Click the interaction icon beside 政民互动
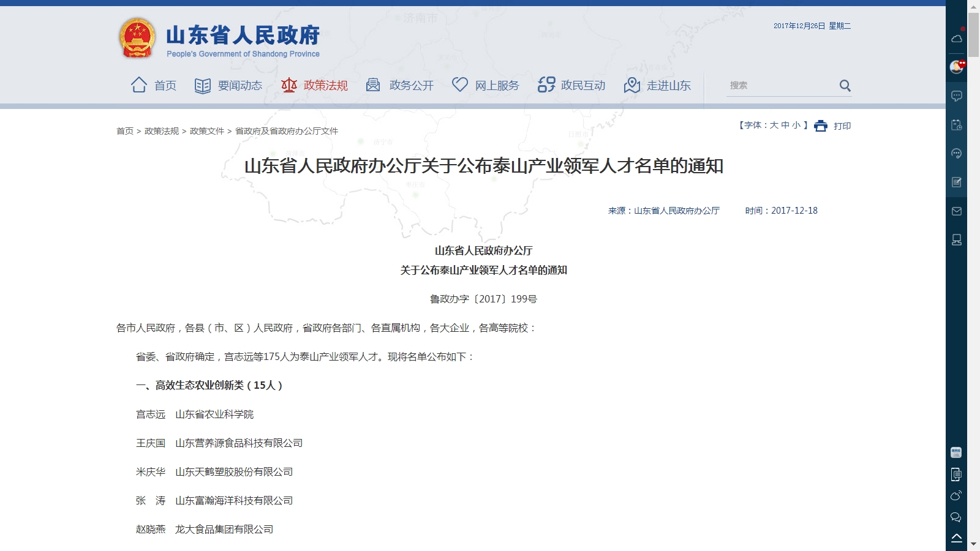This screenshot has width=980, height=551. pyautogui.click(x=546, y=84)
